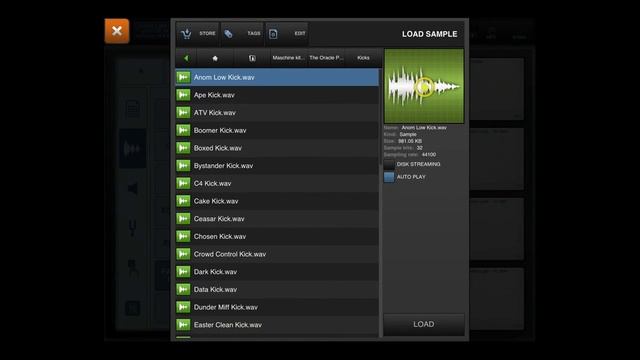The image size is (640, 360).
Task: Click green sample icon beside Data Kick.wav
Action: (x=183, y=289)
